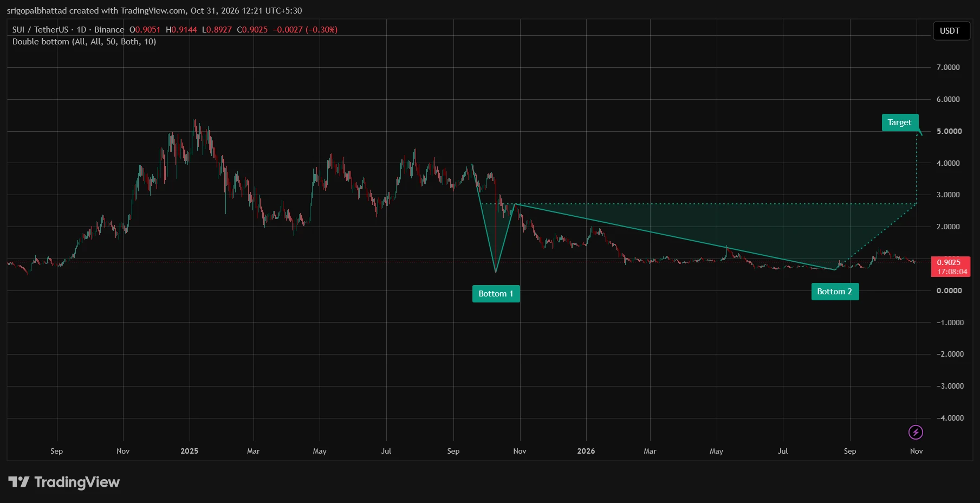Click the Bottom 1 label
The image size is (980, 503).
pyautogui.click(x=496, y=294)
